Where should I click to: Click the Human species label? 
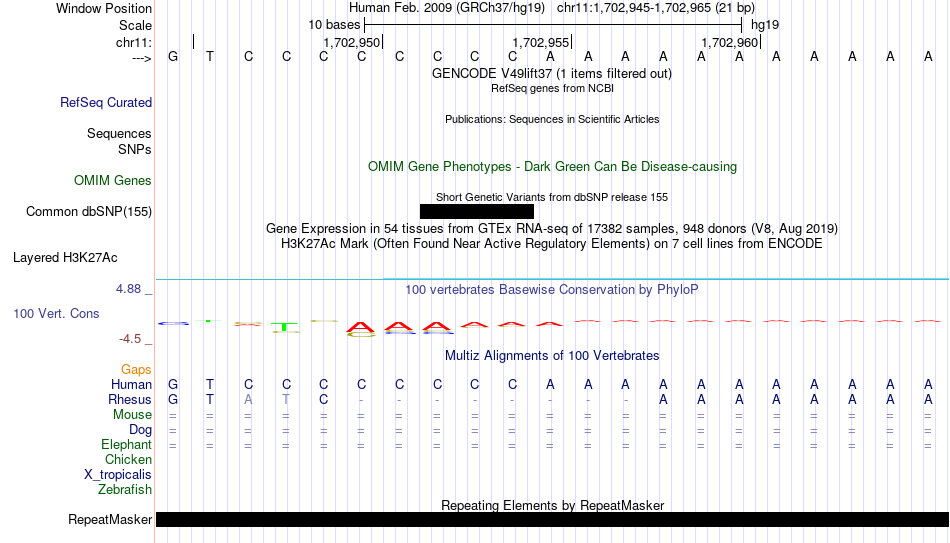click(x=131, y=384)
